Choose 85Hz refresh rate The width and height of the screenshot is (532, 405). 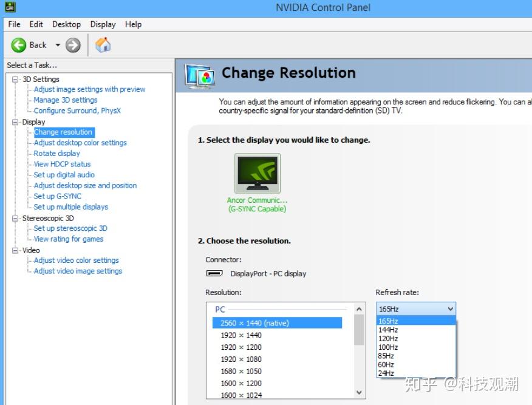416,356
